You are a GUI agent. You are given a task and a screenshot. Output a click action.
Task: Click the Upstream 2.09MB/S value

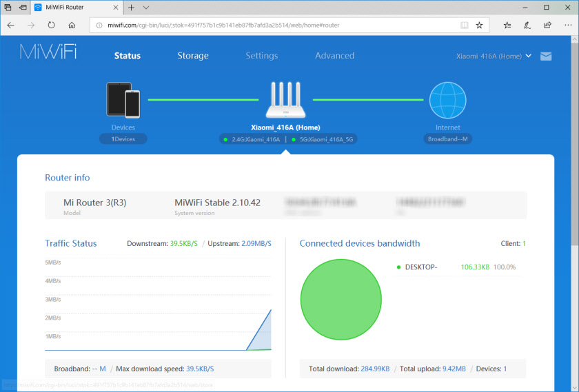pos(256,244)
